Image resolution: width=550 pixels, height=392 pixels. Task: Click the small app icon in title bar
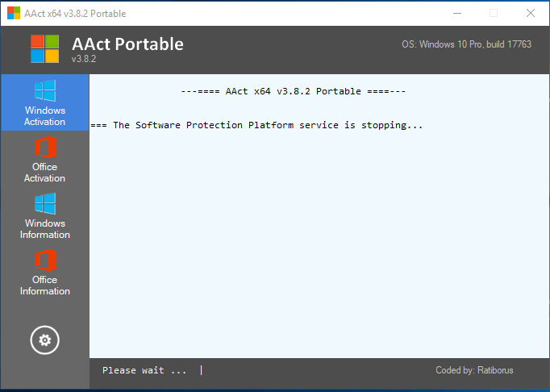pos(14,13)
